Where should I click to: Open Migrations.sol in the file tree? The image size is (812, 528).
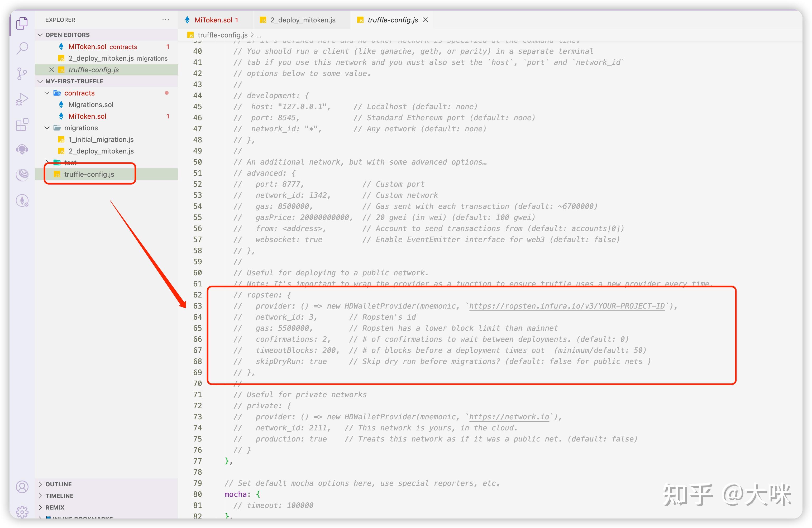[x=91, y=105]
